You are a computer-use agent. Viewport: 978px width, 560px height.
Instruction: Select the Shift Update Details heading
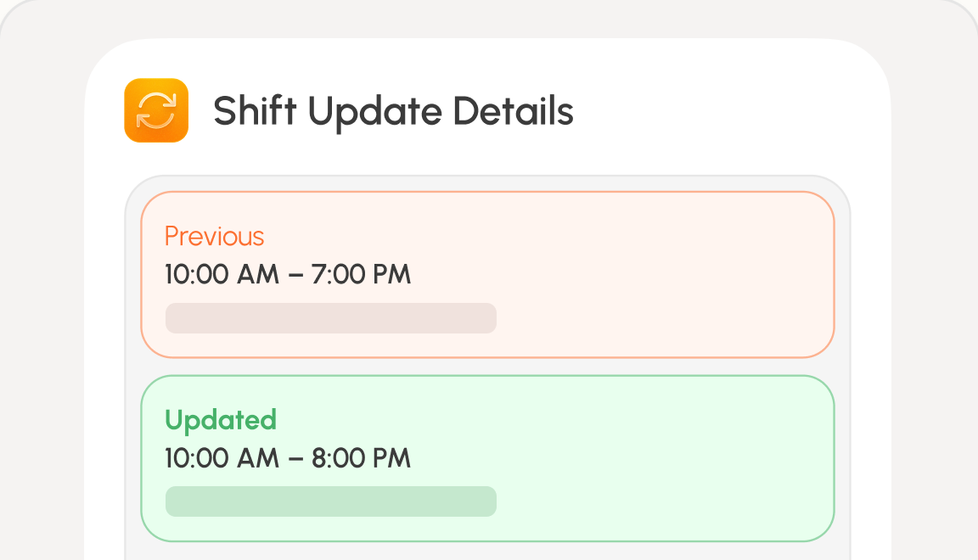393,112
